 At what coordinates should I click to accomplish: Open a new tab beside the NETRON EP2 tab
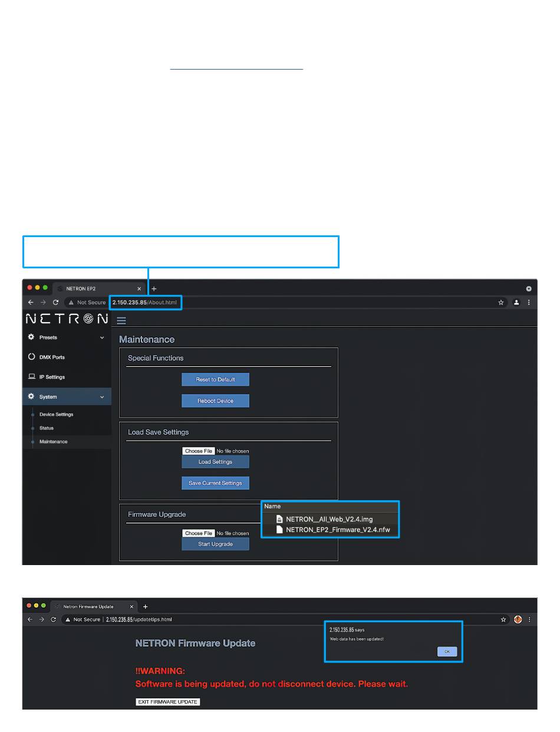tap(154, 289)
